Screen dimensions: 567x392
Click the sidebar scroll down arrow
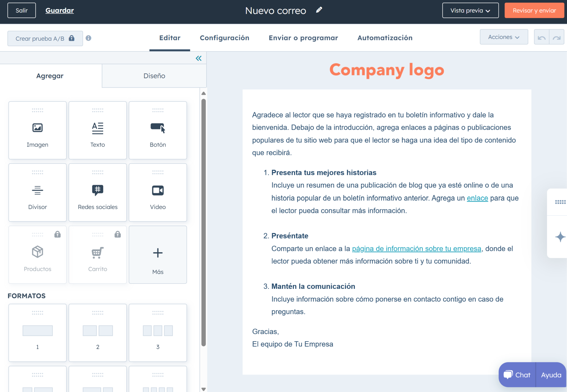[203, 389]
